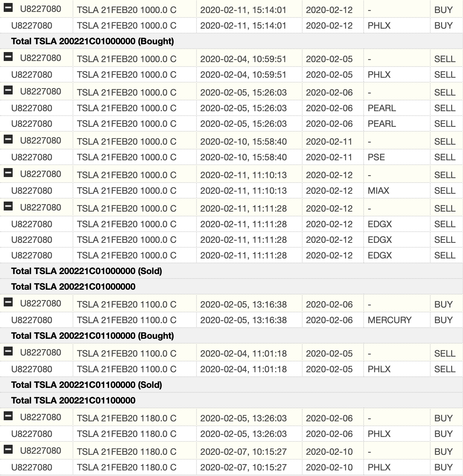Screen dimensions: 463x476
Task: Collapse the 1100.0 C SELL group at 11:01:18
Action: point(8,351)
